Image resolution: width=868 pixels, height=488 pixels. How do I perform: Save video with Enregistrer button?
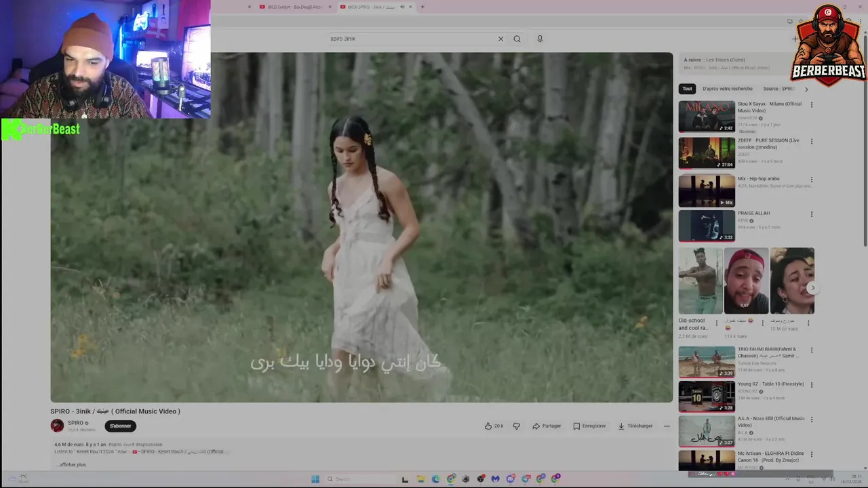point(589,426)
